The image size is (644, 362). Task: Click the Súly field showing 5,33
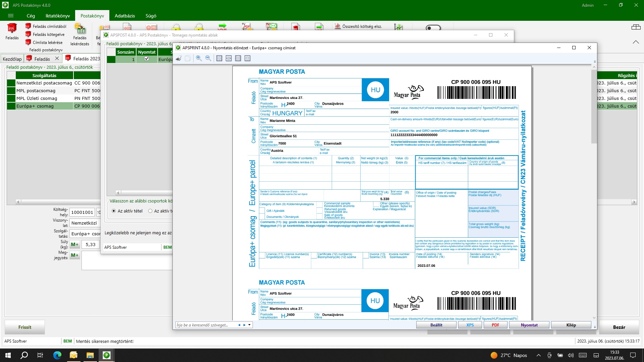[x=91, y=245]
